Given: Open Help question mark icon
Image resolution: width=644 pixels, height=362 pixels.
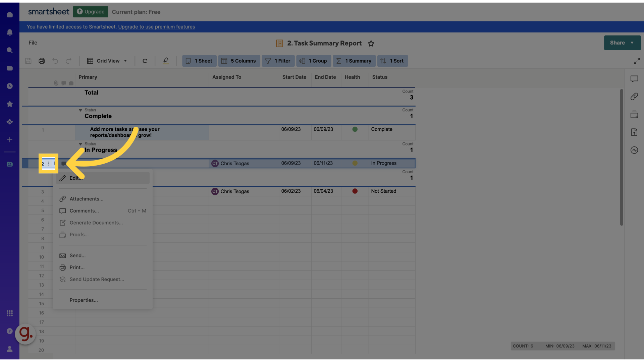Looking at the screenshot, I should (x=10, y=331).
